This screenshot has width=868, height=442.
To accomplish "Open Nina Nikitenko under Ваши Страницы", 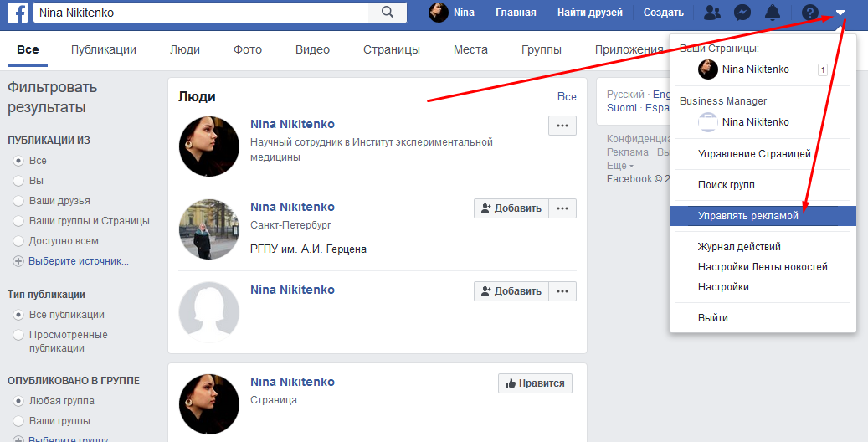I will (x=755, y=69).
